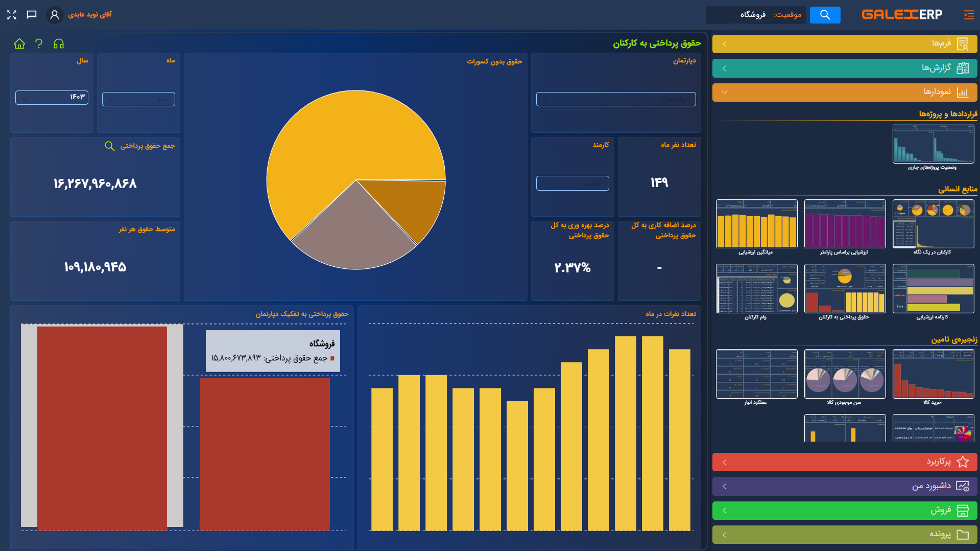Expand the گزارش‌ها menu section
This screenshot has width=980, height=551.
845,68
